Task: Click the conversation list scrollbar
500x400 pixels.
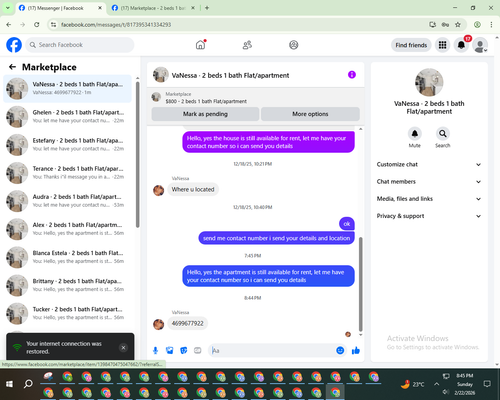Action: pos(137,155)
